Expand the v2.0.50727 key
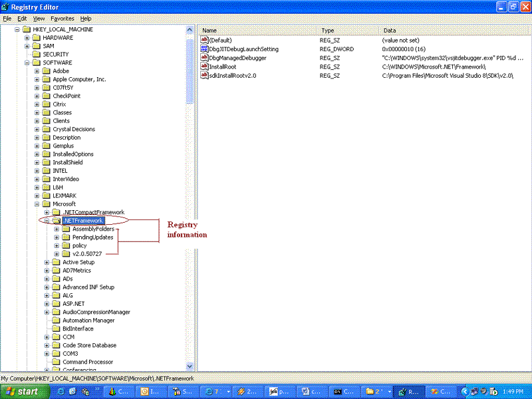The width and height of the screenshot is (532, 399). click(x=57, y=254)
